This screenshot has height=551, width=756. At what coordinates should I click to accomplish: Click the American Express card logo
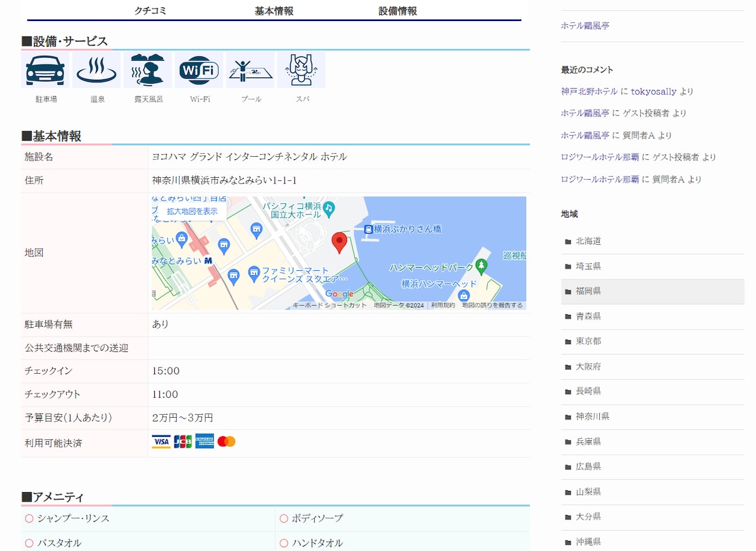(204, 441)
